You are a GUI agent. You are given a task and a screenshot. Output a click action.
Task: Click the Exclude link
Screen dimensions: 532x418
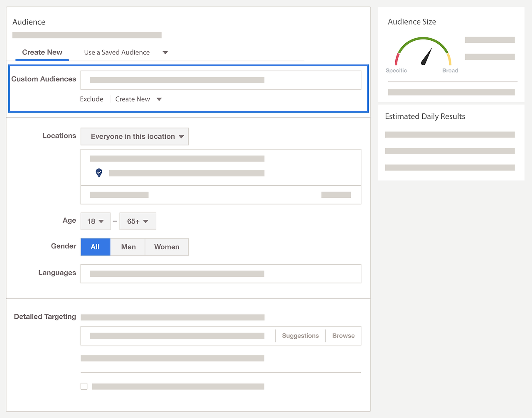coord(91,99)
